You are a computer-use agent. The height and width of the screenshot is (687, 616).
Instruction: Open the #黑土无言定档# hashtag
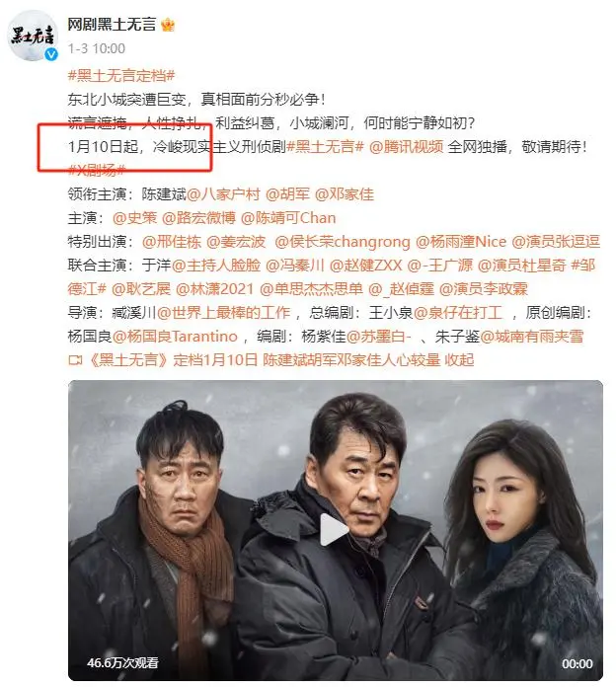(121, 75)
